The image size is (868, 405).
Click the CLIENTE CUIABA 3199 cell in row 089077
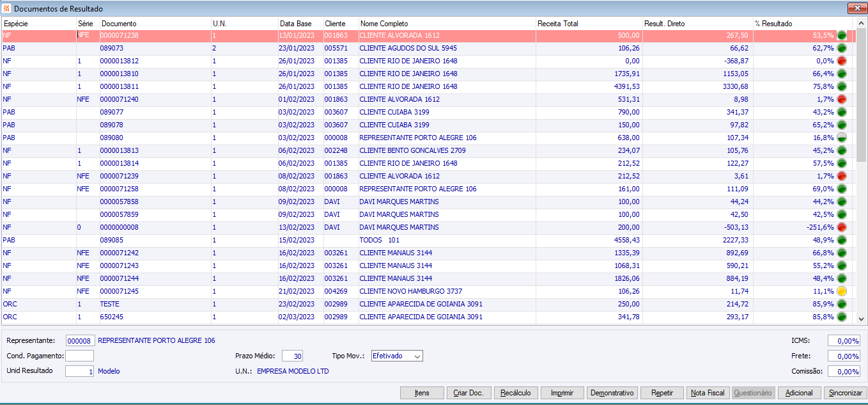pyautogui.click(x=446, y=112)
